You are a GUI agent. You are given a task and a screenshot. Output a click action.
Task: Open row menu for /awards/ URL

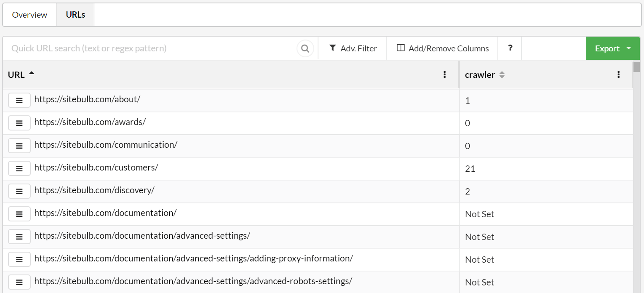point(19,123)
